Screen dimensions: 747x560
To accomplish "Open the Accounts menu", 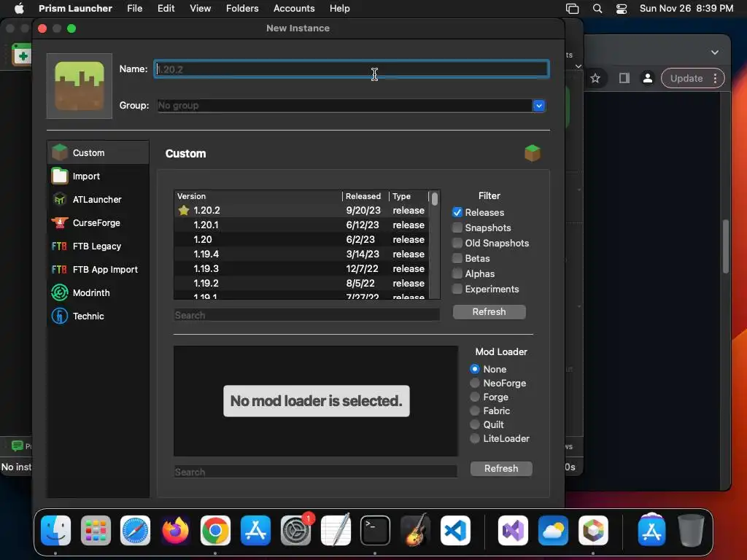I will click(x=294, y=8).
